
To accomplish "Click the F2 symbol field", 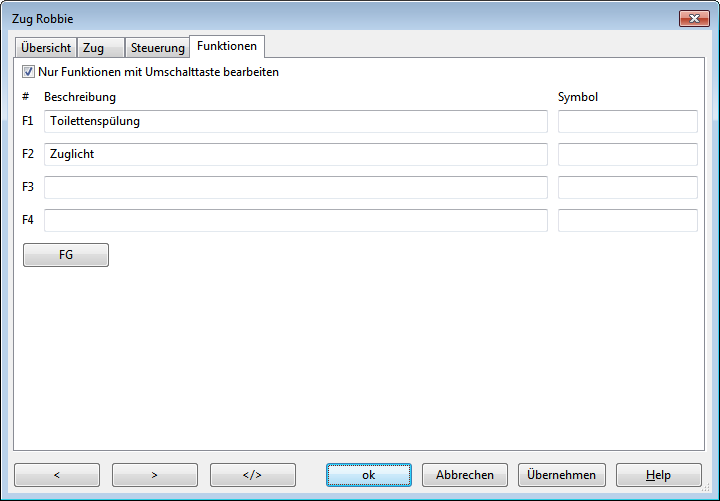I will click(627, 154).
